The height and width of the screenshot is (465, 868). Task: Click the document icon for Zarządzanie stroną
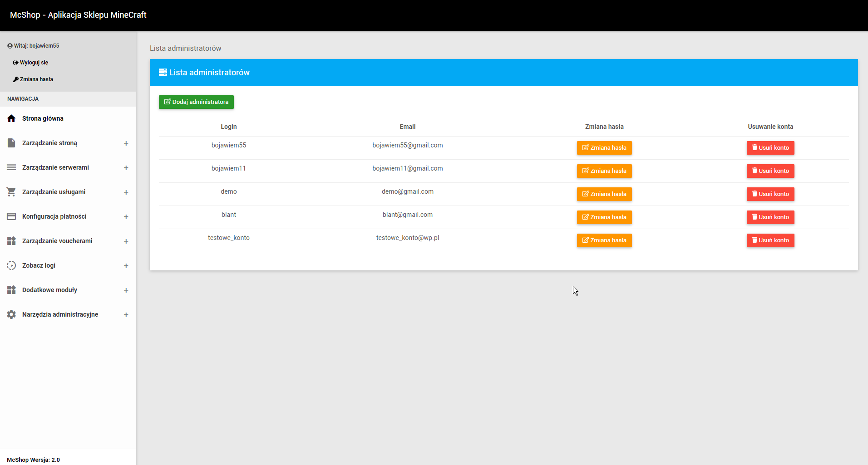point(11,143)
